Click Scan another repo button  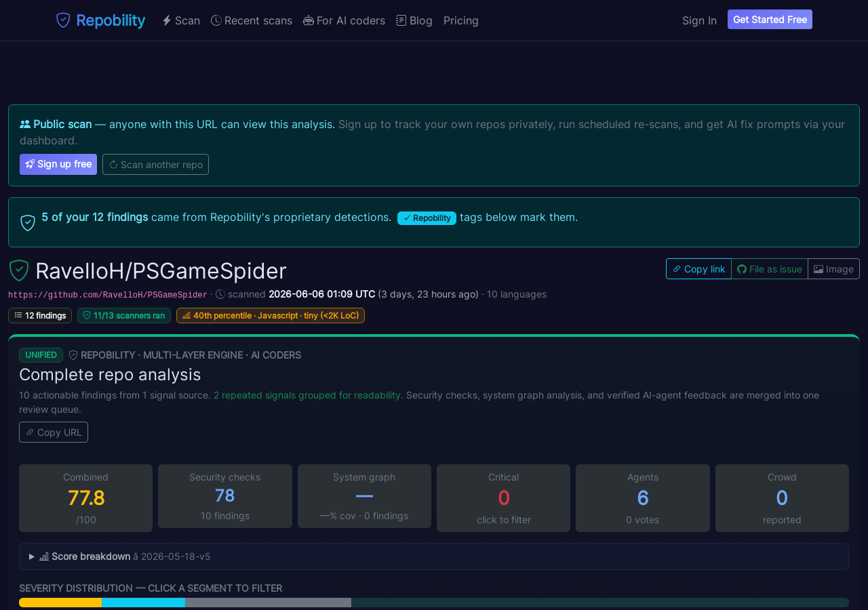(x=155, y=164)
